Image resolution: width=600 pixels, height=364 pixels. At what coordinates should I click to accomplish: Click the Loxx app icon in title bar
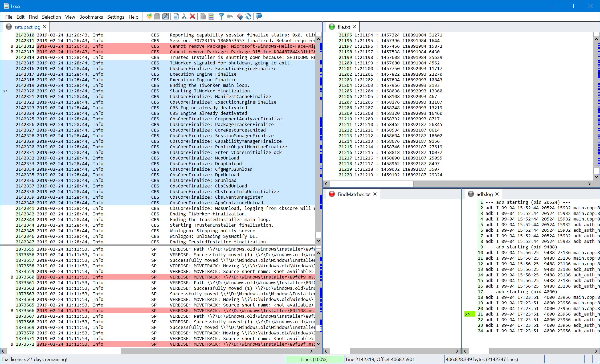coord(6,6)
